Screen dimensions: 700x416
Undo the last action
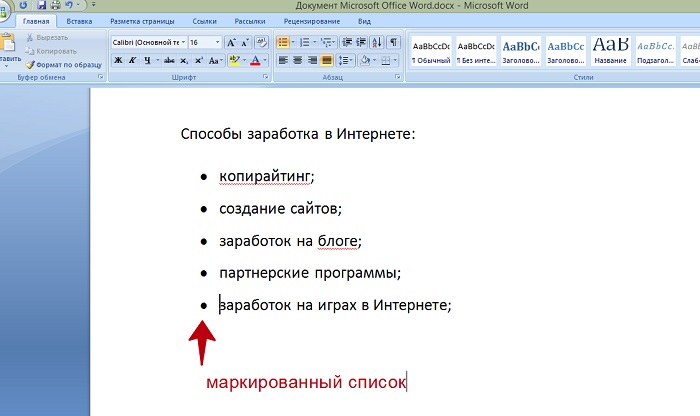tap(69, 5)
